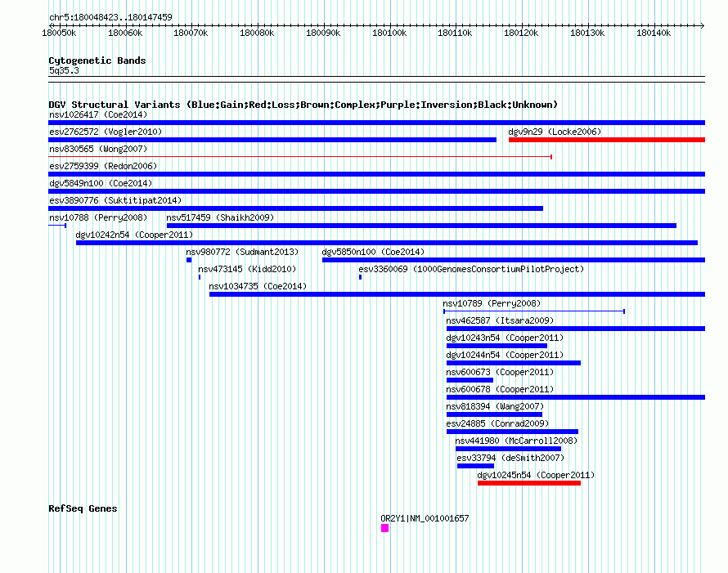Click the esv2759399 (Redon2006) label

coord(103,166)
